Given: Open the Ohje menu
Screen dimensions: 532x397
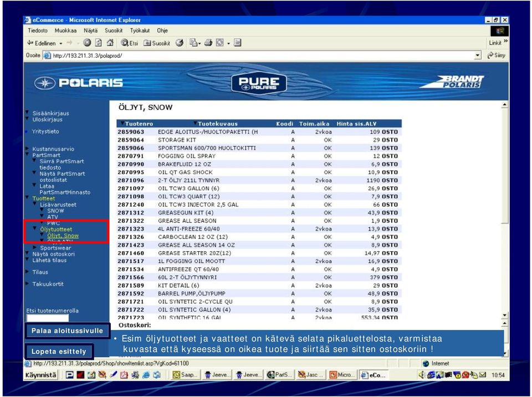Looking at the screenshot, I should (162, 30).
